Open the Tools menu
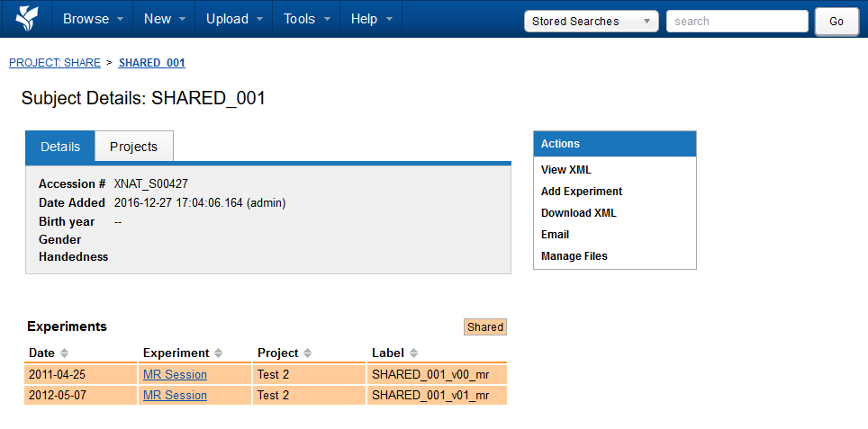This screenshot has height=429, width=868. click(x=306, y=19)
